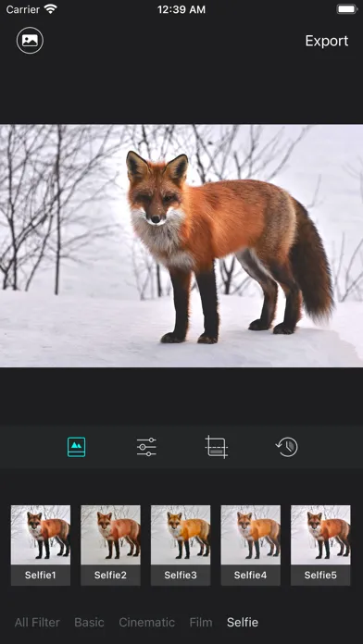The width and height of the screenshot is (363, 644).
Task: Tap the Wi-Fi status icon
Action: click(x=51, y=9)
